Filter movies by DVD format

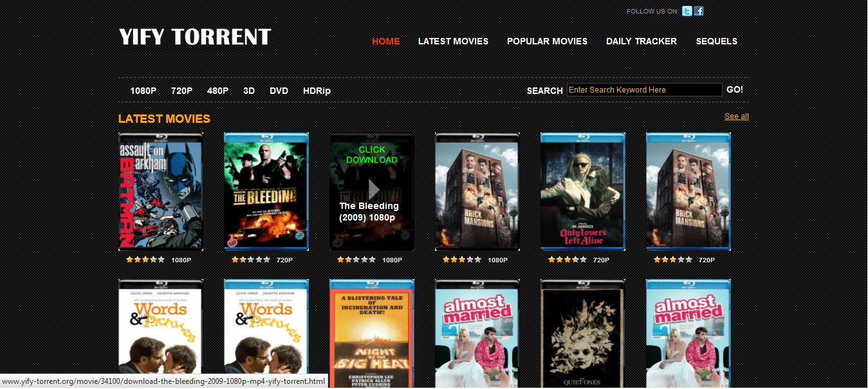279,91
